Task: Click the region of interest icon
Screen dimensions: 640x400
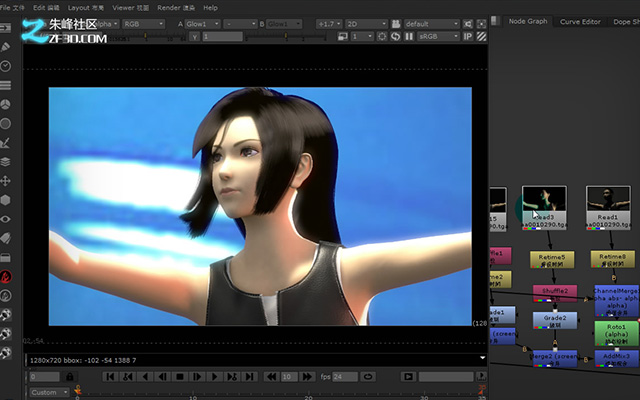Action: coord(382,36)
